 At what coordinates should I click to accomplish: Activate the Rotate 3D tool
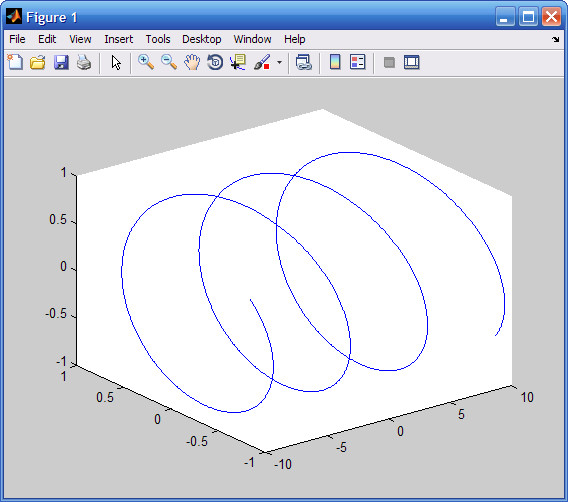215,62
